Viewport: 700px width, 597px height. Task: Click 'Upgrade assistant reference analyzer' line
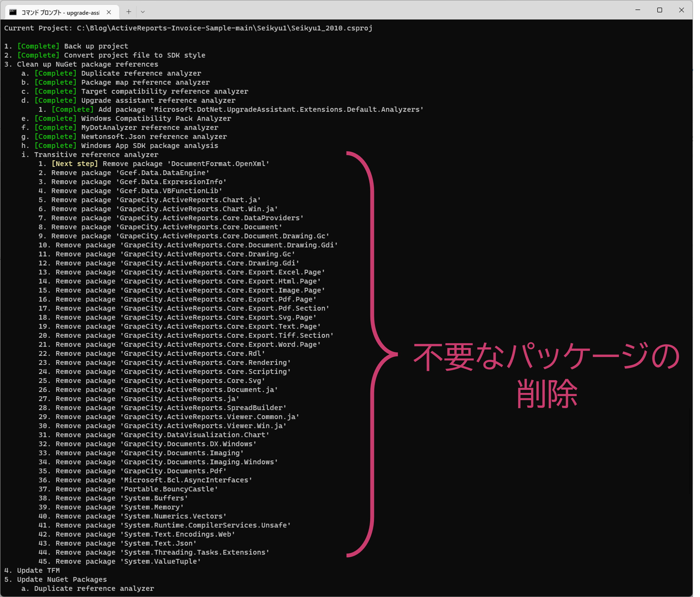(x=128, y=101)
